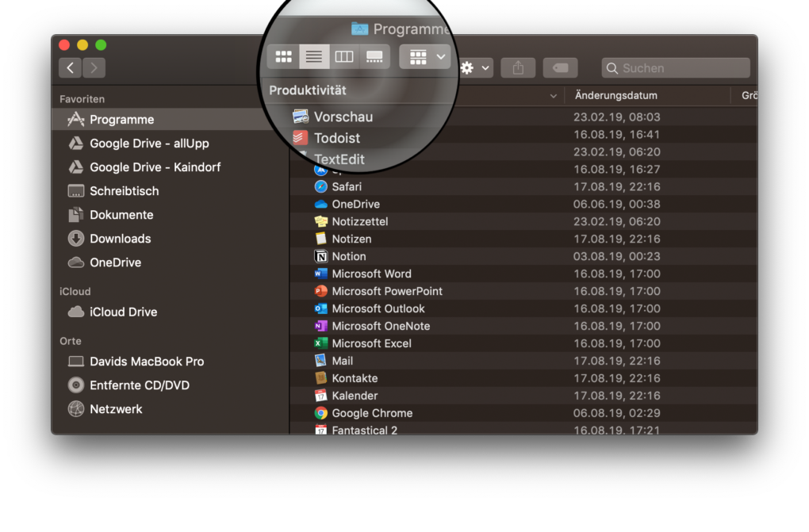Select the Vorschau app icon
The image size is (809, 532).
301,117
